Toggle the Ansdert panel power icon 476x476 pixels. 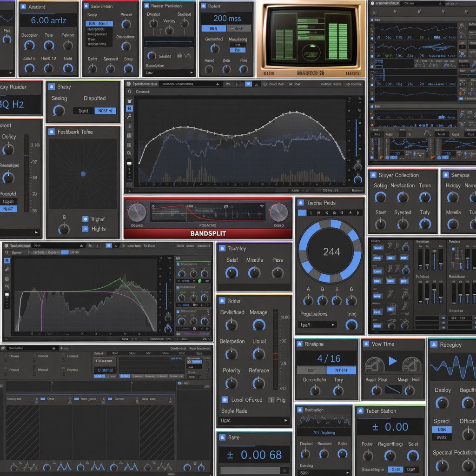tap(23, 7)
